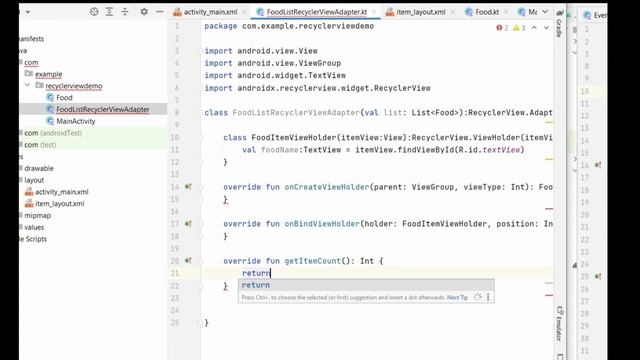Image resolution: width=640 pixels, height=360 pixels.
Task: Click the 'textView' id reference in code
Action: (x=501, y=150)
